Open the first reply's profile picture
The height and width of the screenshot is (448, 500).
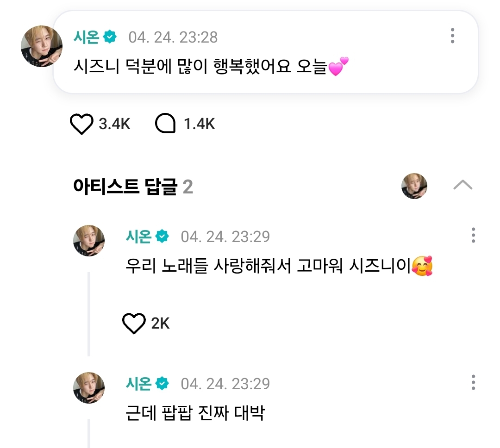[x=89, y=241]
